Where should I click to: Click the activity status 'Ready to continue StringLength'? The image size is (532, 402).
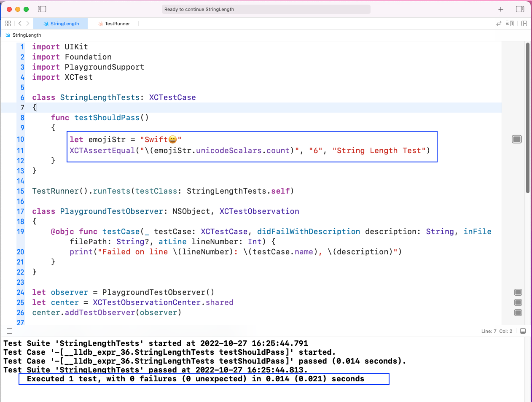coord(266,9)
